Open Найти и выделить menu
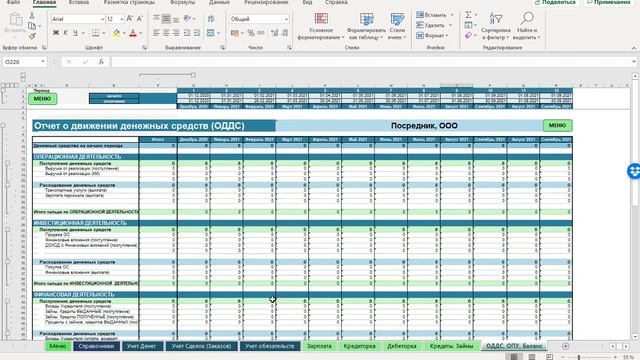The width and height of the screenshot is (640, 360). (527, 26)
